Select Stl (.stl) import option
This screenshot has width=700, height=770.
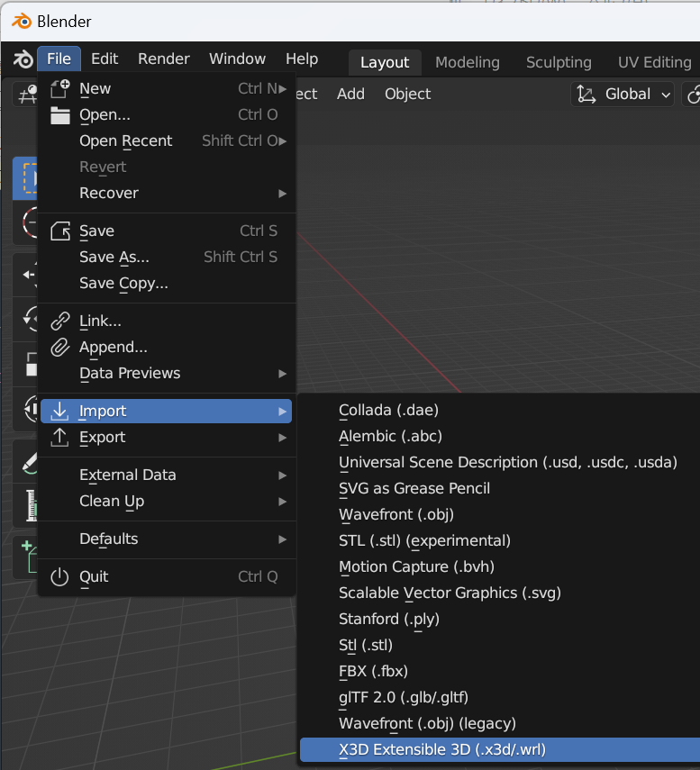(500, 645)
